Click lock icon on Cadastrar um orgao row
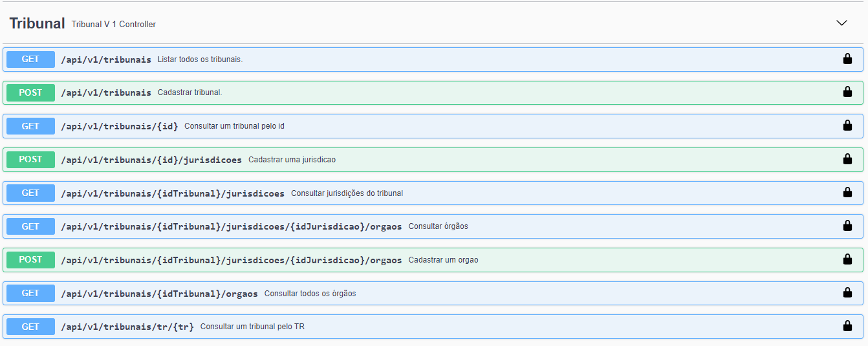 coord(847,259)
